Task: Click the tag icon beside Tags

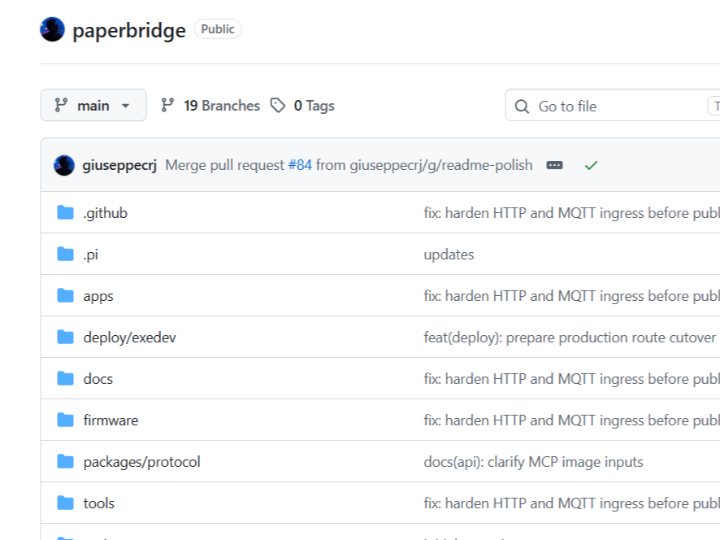Action: (278, 106)
